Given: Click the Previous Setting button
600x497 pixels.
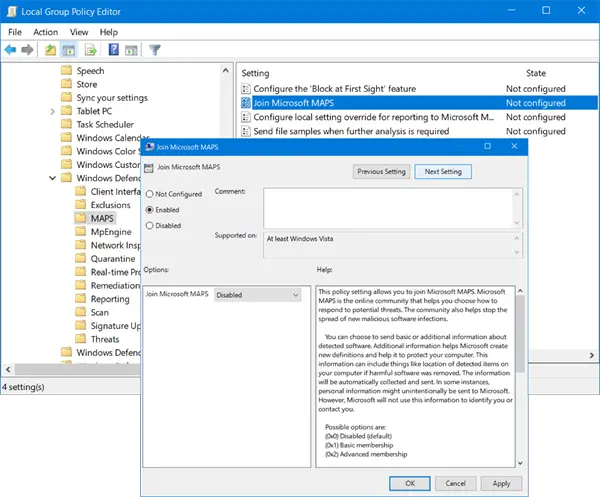Looking at the screenshot, I should point(381,172).
